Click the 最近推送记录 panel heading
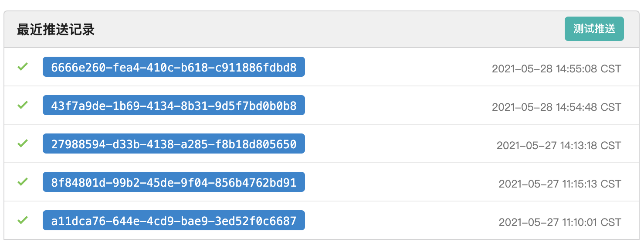 pos(56,30)
